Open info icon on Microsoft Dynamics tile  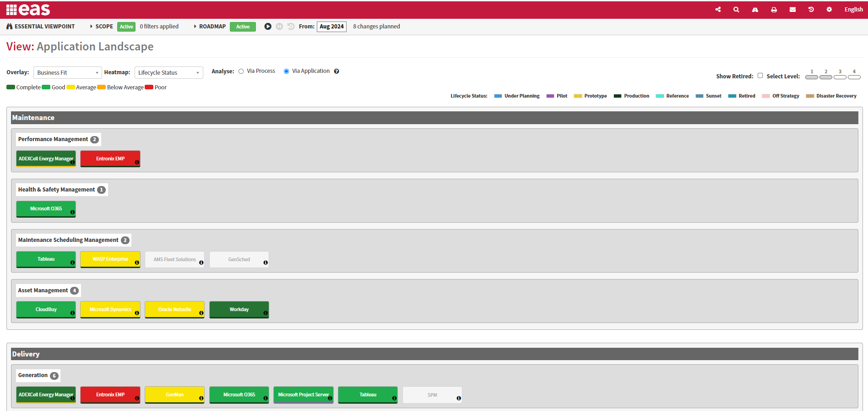(137, 313)
